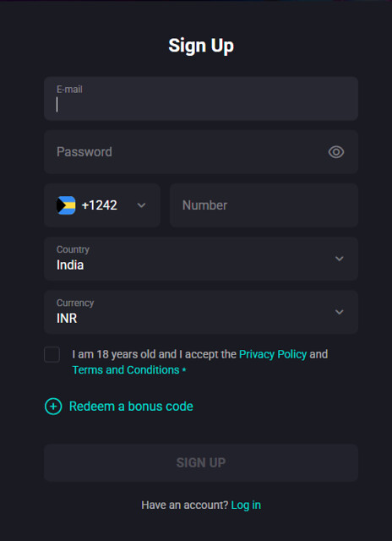Select the Password field
The height and width of the screenshot is (541, 392).
tap(201, 152)
